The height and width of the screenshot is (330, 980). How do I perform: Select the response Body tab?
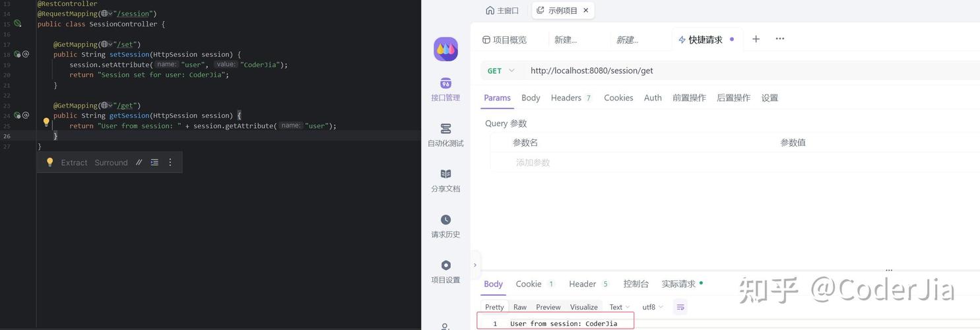point(493,284)
